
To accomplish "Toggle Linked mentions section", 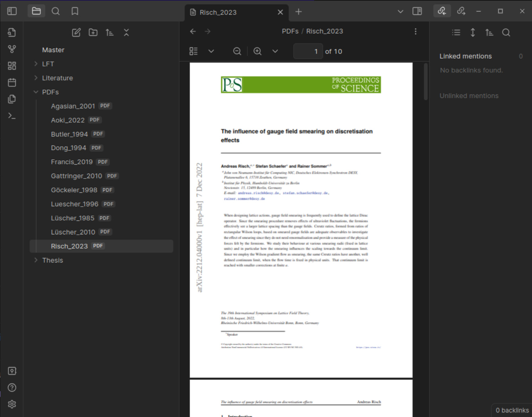I will (x=481, y=56).
